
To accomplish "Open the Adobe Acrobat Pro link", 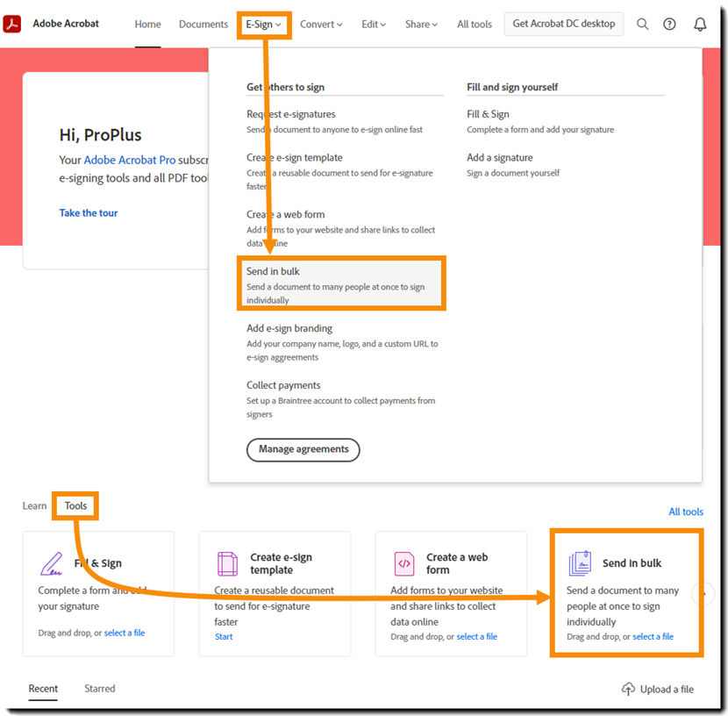I will (130, 161).
